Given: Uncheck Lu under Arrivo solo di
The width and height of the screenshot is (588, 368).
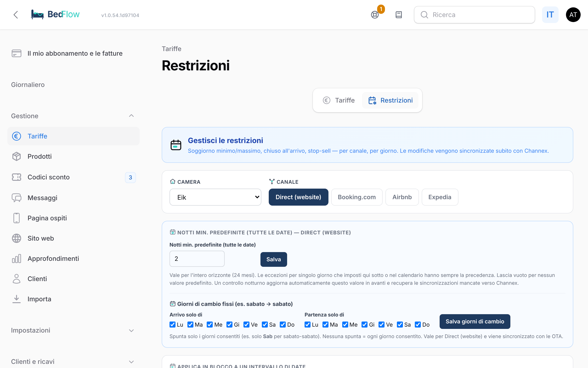Looking at the screenshot, I should point(172,325).
